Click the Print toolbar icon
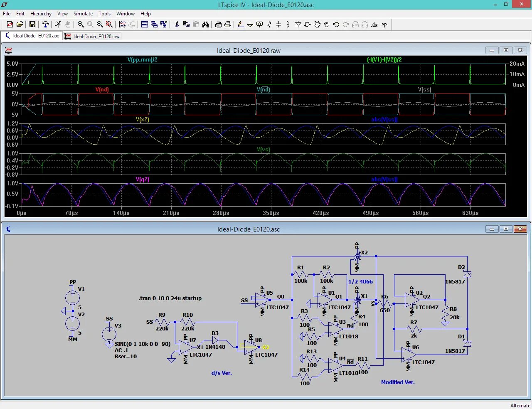Image resolution: width=532 pixels, height=409 pixels. click(x=228, y=25)
